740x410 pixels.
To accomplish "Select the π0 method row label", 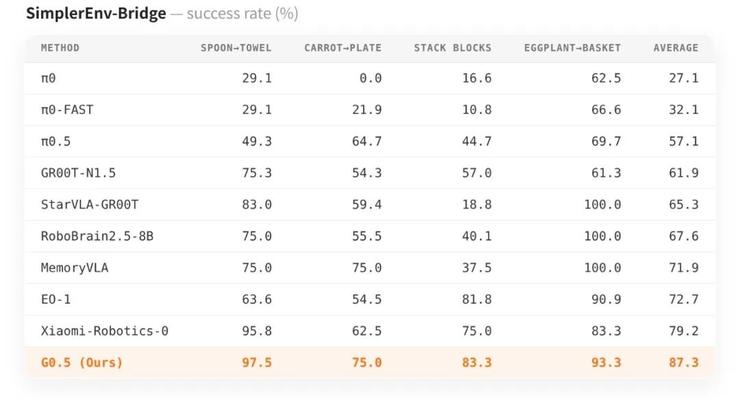I will (48, 78).
